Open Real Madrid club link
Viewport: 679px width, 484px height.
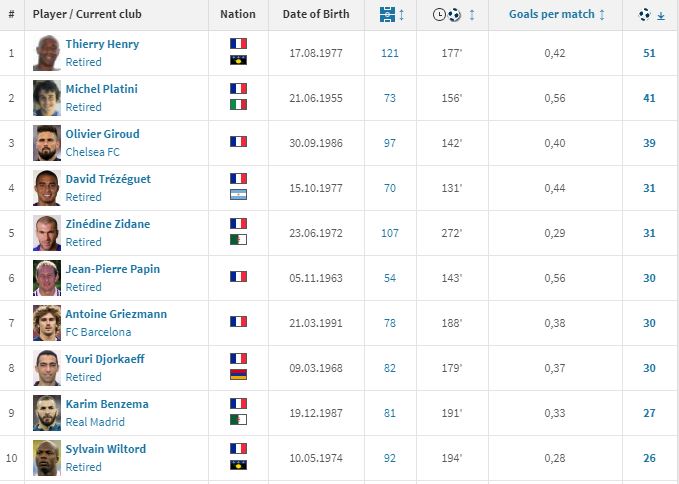[95, 422]
